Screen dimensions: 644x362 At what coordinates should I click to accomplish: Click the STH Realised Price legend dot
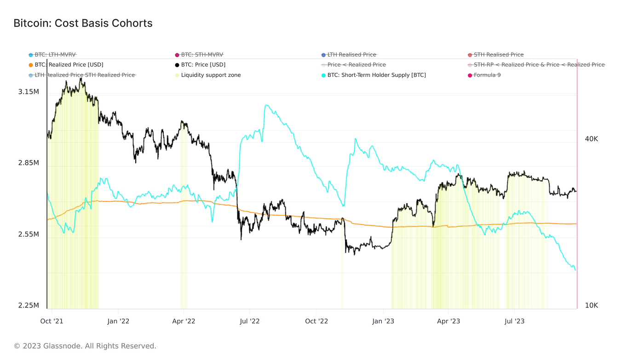pyautogui.click(x=470, y=55)
